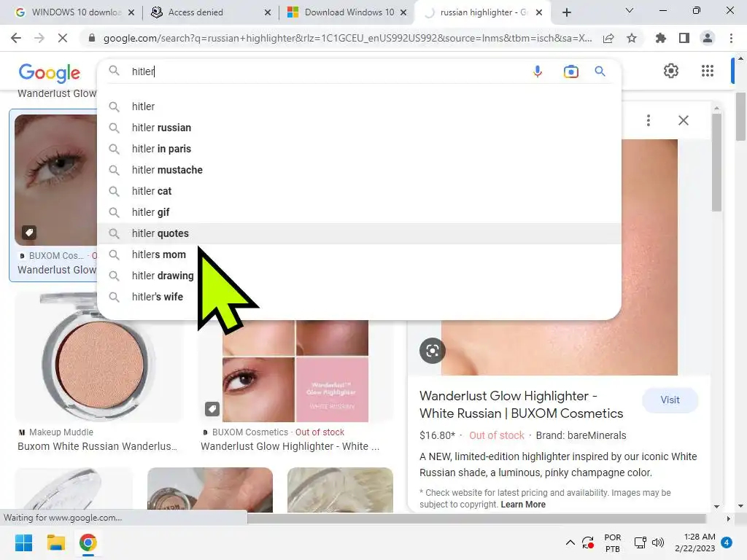Select first suggestion 'hitler'
Screen dimensions: 747x560
[x=359, y=106]
